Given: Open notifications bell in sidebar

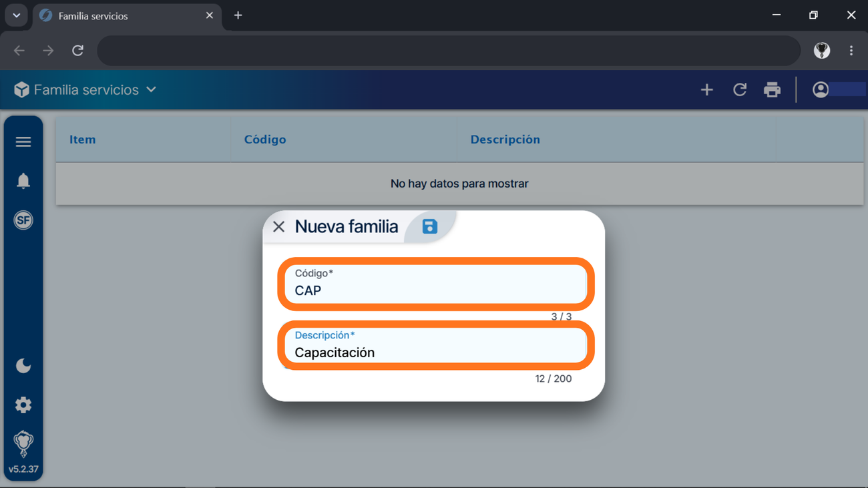Looking at the screenshot, I should pos(23,181).
